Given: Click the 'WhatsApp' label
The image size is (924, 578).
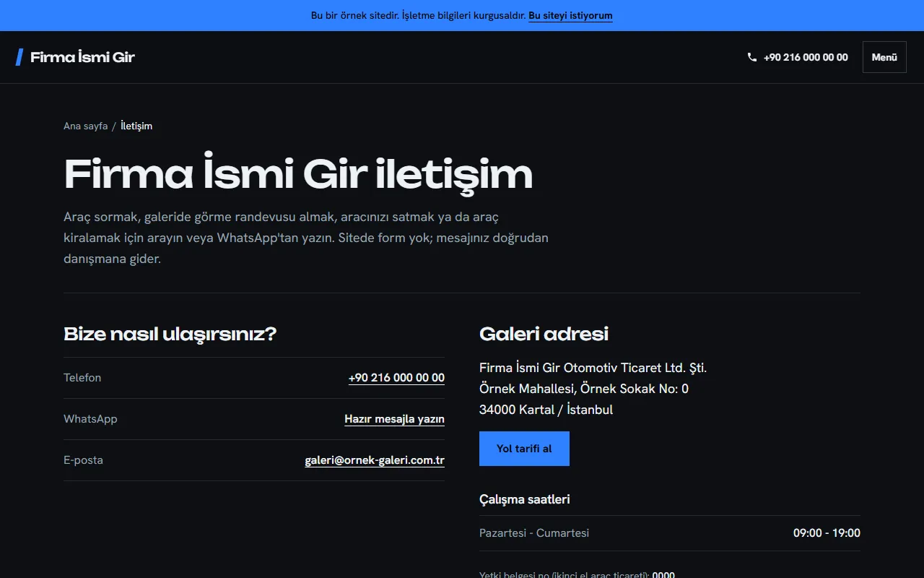Looking at the screenshot, I should pos(90,419).
